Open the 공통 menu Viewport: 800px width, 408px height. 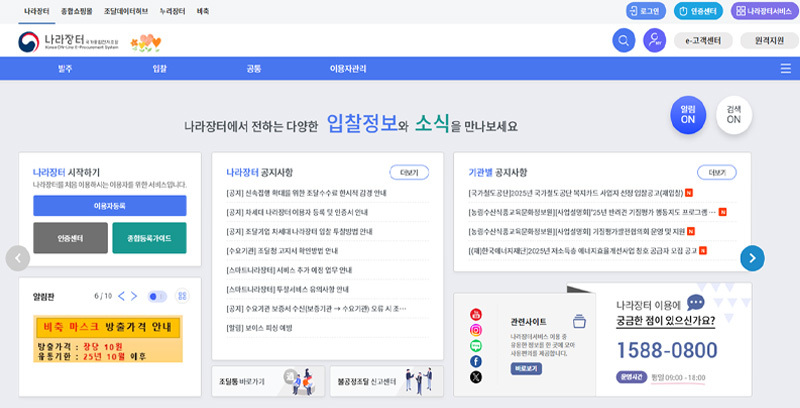(254, 68)
